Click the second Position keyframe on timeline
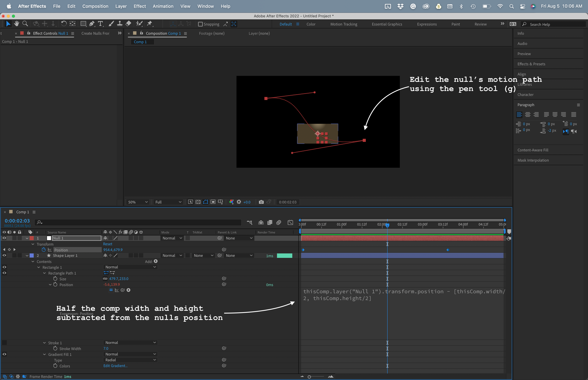Screen dimensions: 588x380 (x=448, y=250)
